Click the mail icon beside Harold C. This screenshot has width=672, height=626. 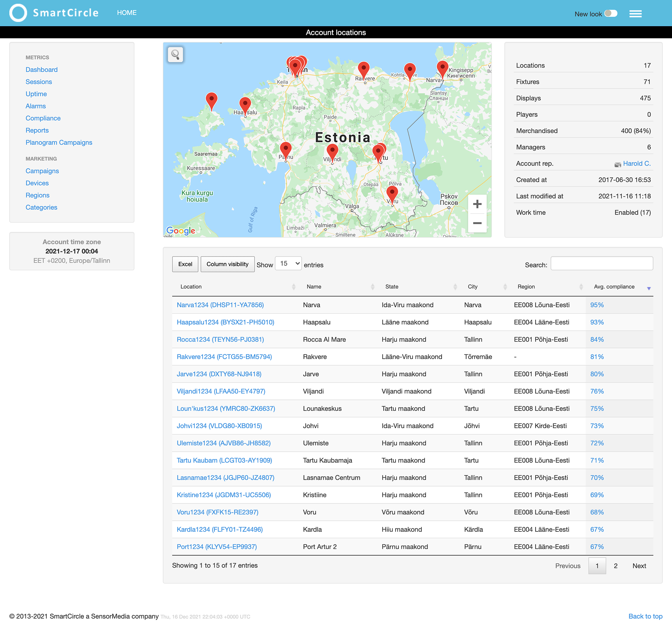pos(617,164)
